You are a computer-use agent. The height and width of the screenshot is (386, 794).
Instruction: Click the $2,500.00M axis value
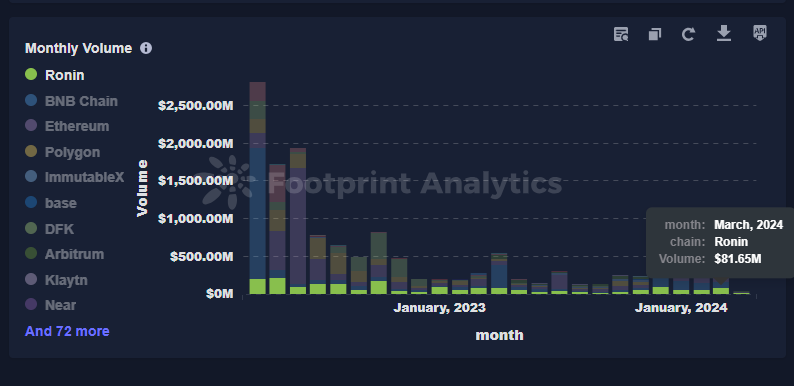195,106
